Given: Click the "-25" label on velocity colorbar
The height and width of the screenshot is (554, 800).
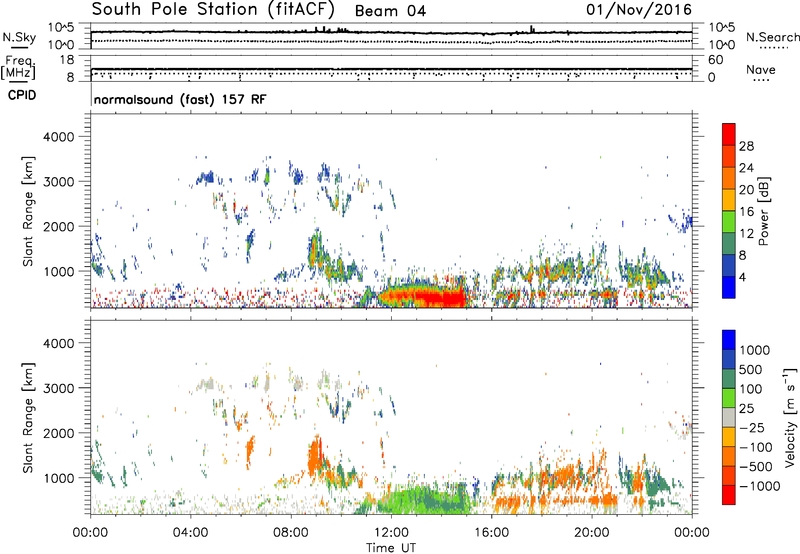Looking at the screenshot, I should click(753, 428).
